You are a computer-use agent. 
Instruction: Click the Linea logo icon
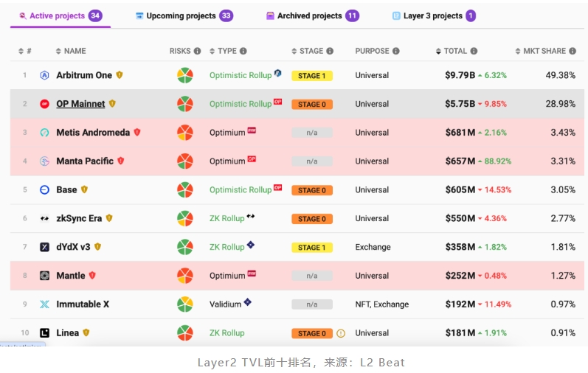pyautogui.click(x=44, y=333)
